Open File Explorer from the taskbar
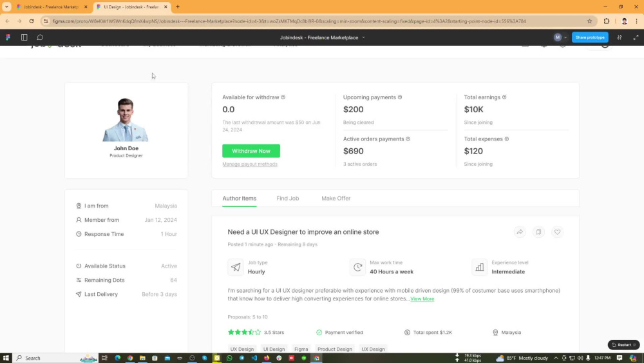 click(142, 358)
